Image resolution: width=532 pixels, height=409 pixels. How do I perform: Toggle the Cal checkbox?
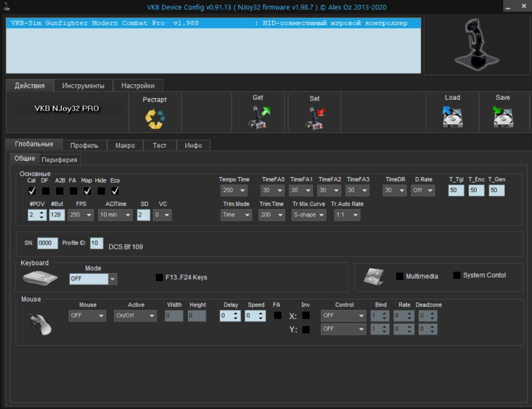click(x=32, y=191)
